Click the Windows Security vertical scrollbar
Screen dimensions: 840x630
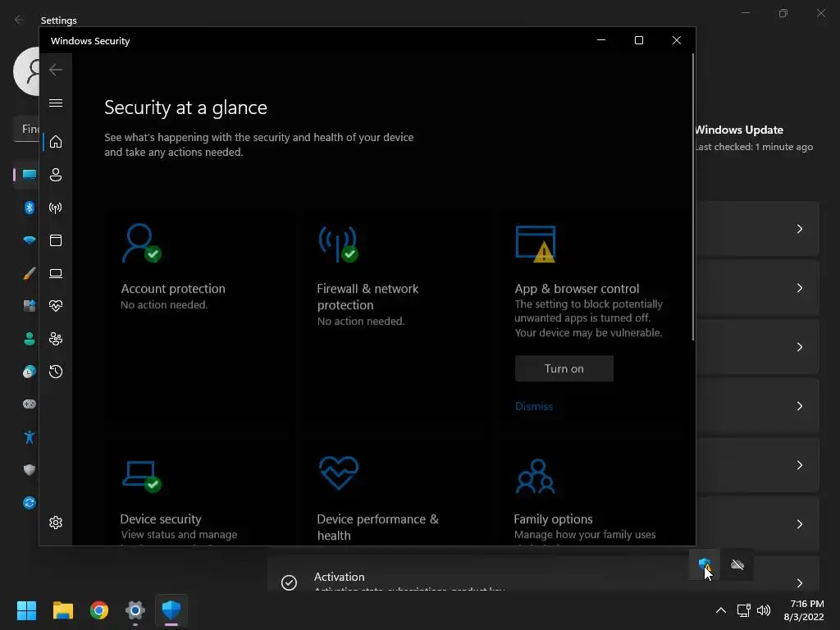[692, 197]
